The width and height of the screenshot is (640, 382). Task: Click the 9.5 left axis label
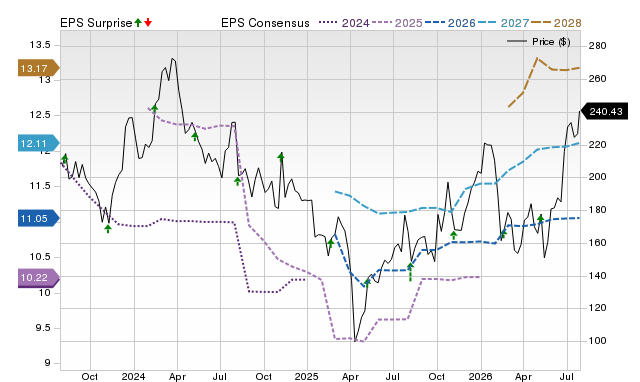pos(42,328)
